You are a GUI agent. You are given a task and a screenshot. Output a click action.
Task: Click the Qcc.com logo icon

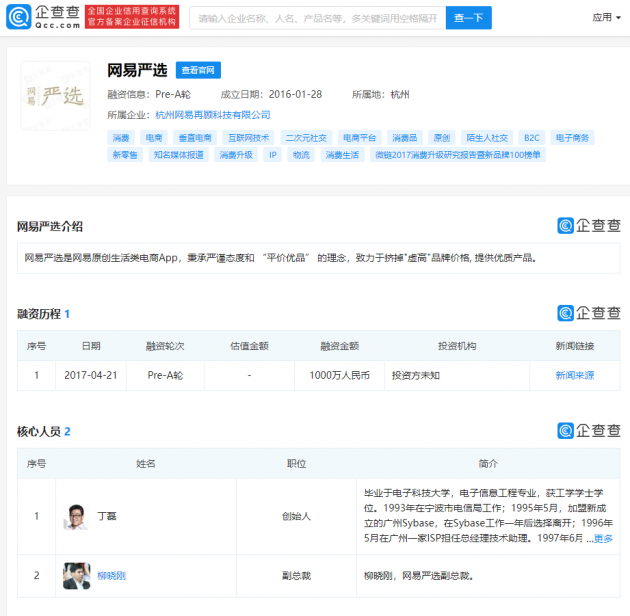(18, 17)
